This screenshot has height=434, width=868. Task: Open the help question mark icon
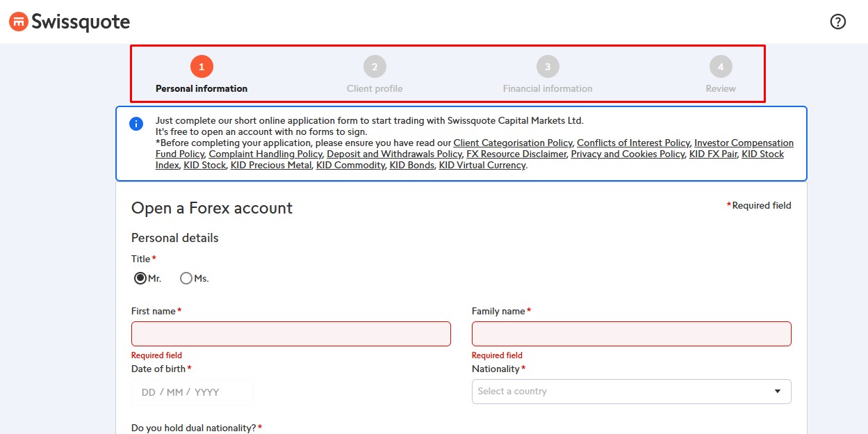[838, 22]
